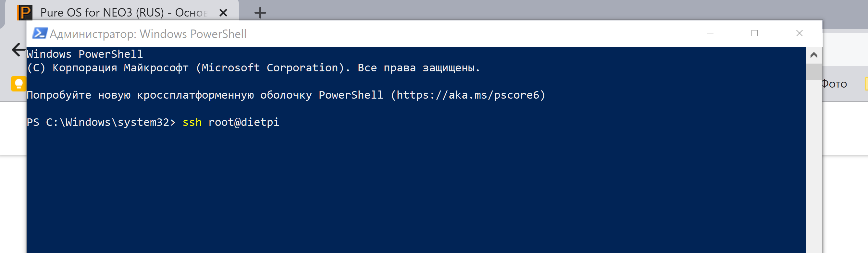
Task: Click the root@dietpi argument text
Action: pos(244,122)
